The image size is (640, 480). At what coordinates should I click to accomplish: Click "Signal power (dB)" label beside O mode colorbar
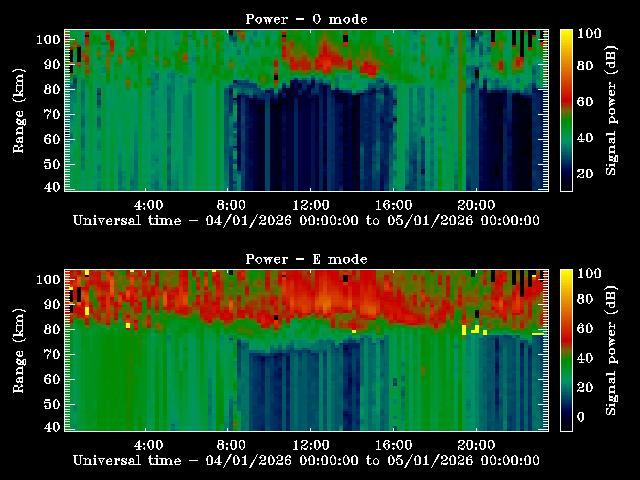(x=612, y=110)
